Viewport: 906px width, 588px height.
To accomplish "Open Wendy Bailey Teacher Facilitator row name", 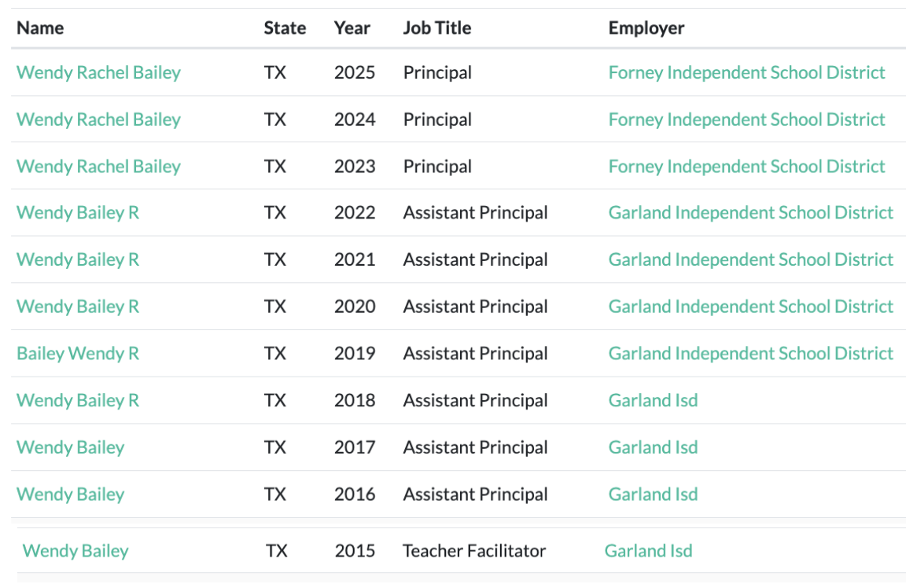I will coord(75,551).
